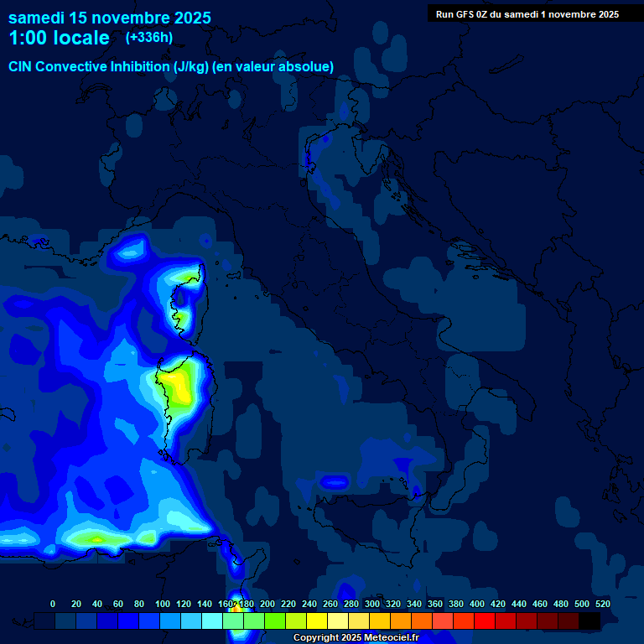
Task: Select the orange legend swatch between 320 and 340
Action: coord(401,621)
